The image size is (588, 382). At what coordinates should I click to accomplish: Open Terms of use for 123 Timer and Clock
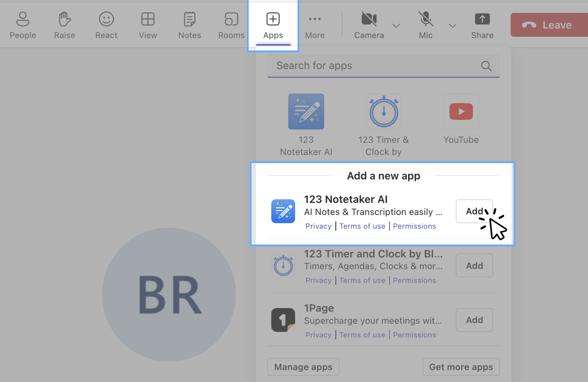pos(362,281)
